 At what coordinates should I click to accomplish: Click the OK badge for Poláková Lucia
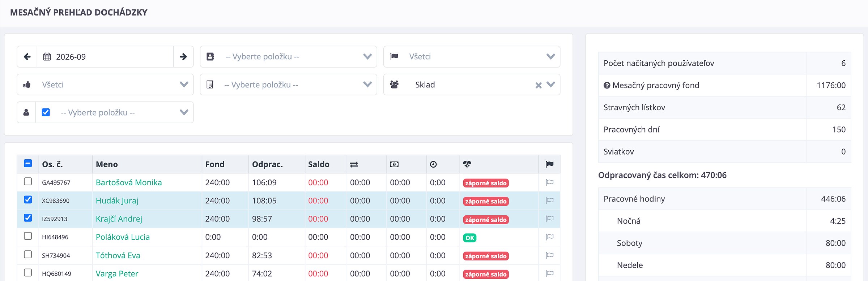click(x=470, y=238)
